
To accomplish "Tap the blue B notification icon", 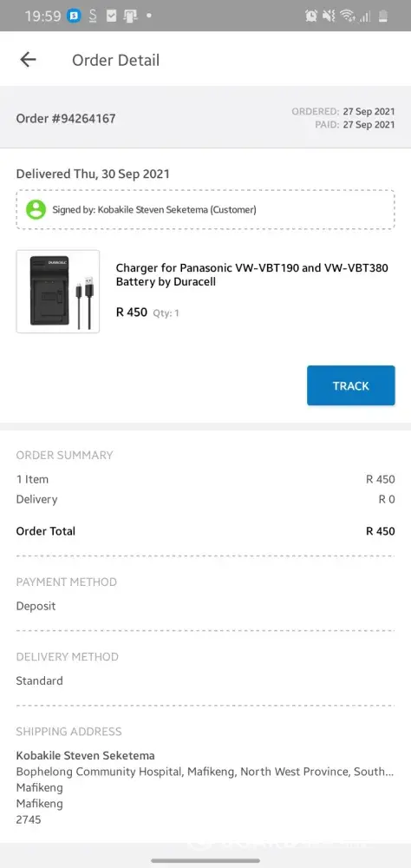I will (x=74, y=16).
